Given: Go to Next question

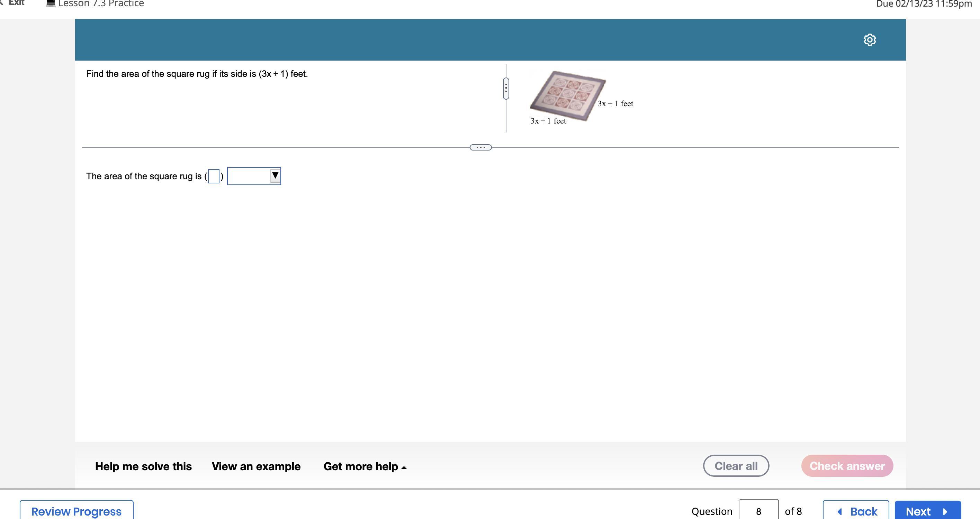Looking at the screenshot, I should click(x=927, y=511).
